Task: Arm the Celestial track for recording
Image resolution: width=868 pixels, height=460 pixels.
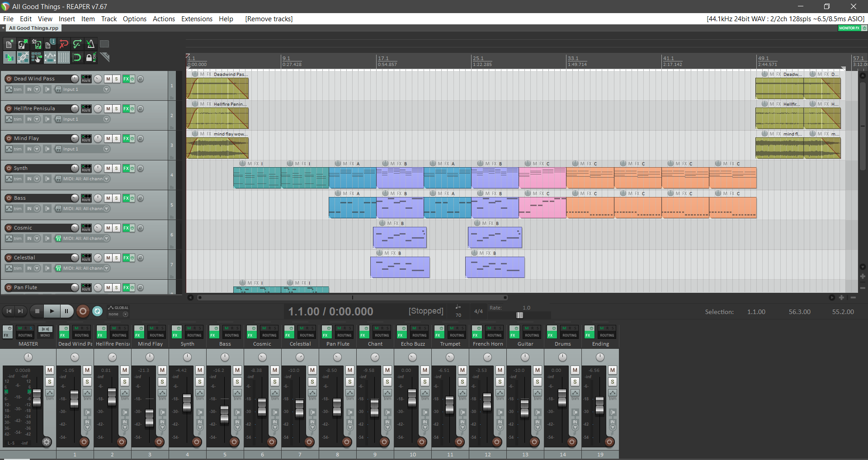Action: point(9,258)
